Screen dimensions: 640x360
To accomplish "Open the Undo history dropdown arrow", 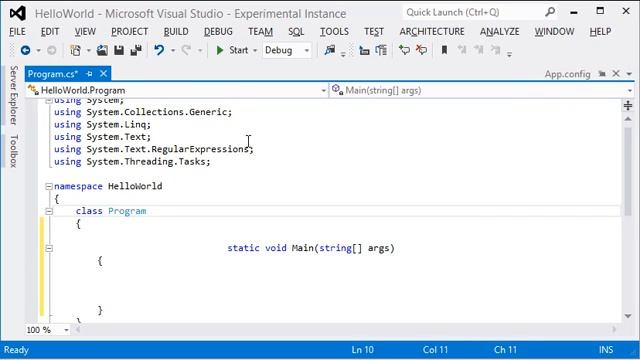I will pos(173,51).
